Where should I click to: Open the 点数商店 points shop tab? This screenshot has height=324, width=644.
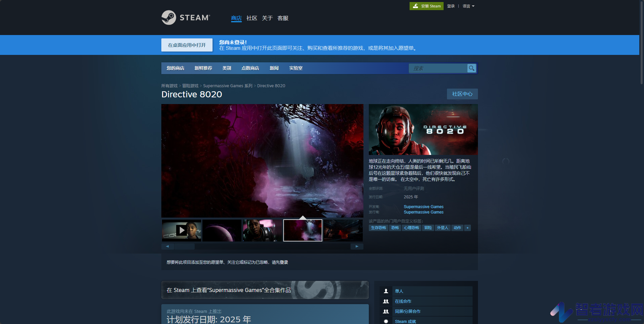click(x=250, y=68)
